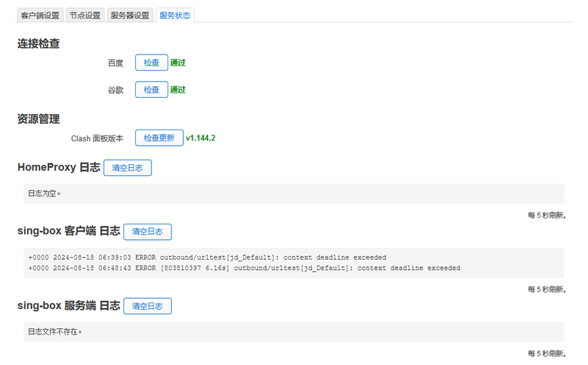
Task: Click 检查更新 for Clash panel version
Action: coord(159,138)
